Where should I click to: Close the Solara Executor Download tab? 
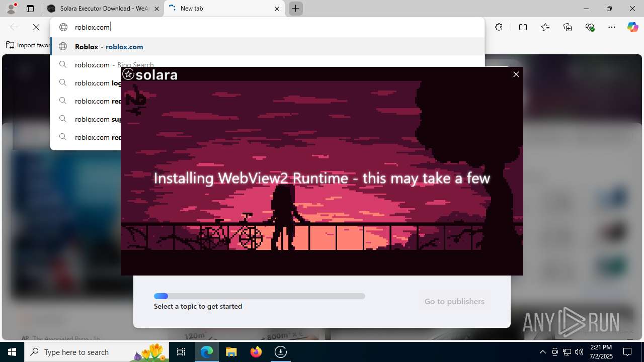point(156,9)
